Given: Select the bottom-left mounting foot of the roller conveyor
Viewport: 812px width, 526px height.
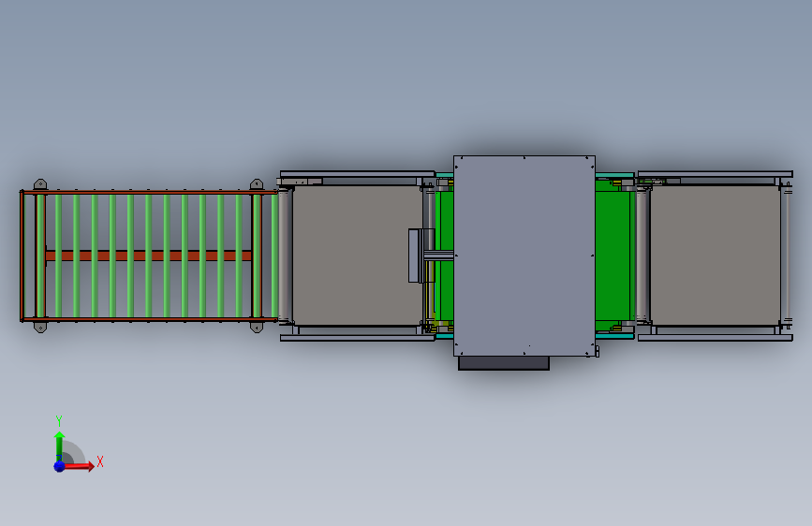Looking at the screenshot, I should click(40, 328).
